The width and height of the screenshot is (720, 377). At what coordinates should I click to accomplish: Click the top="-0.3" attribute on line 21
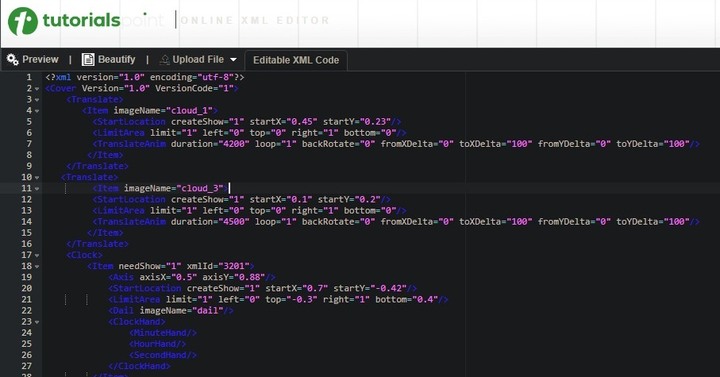click(x=292, y=299)
